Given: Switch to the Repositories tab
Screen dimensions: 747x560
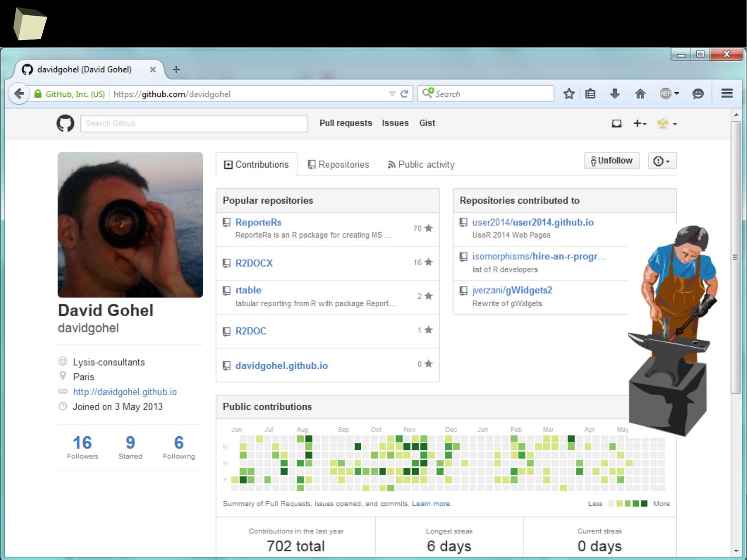Looking at the screenshot, I should point(338,164).
